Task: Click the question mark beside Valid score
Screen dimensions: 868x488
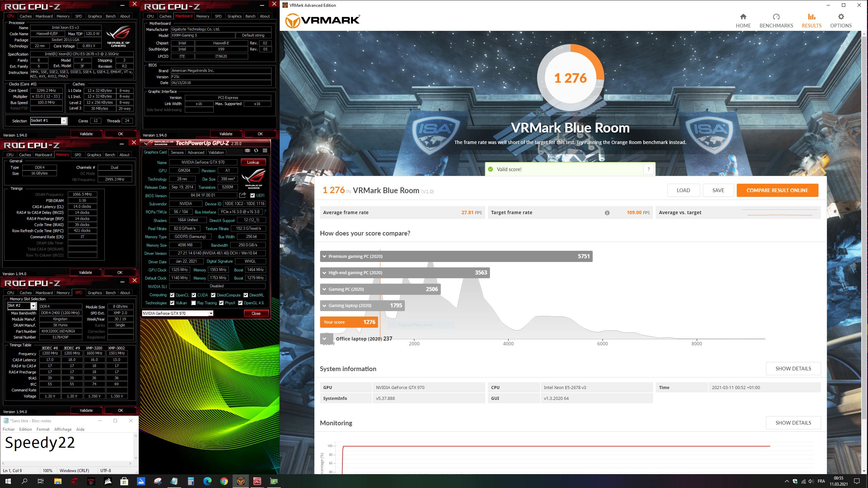Action: 649,169
